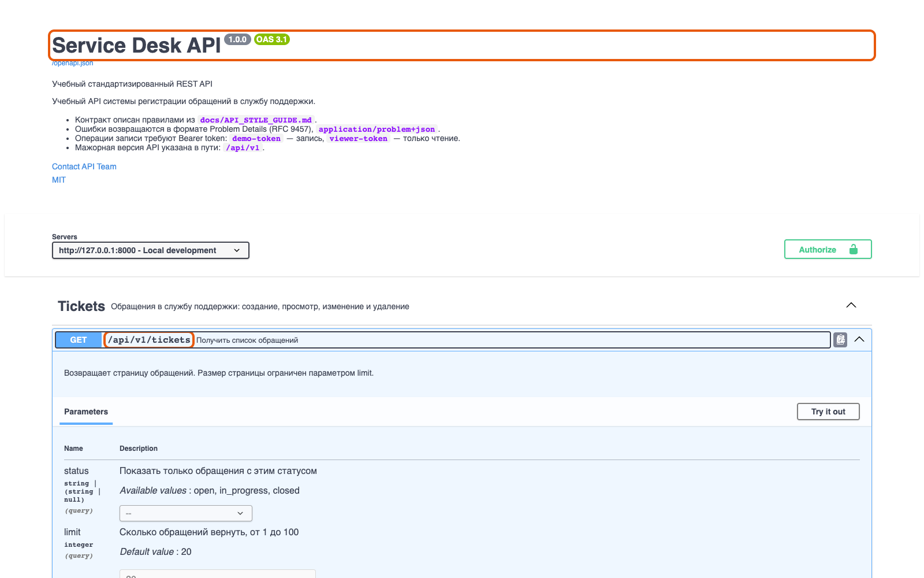Click the viewer-token code text

[359, 139]
